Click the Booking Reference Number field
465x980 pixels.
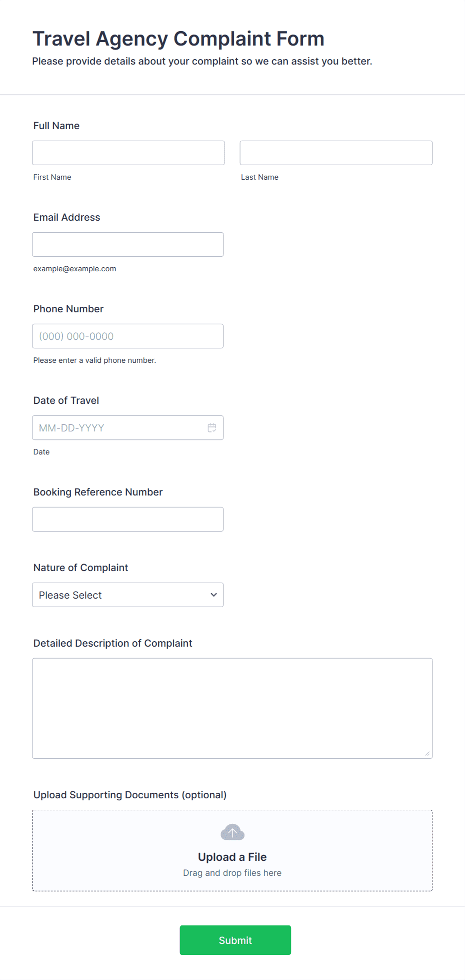[128, 520]
